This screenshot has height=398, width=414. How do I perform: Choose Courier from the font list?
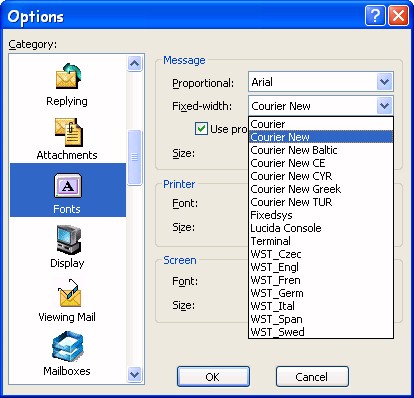point(321,124)
